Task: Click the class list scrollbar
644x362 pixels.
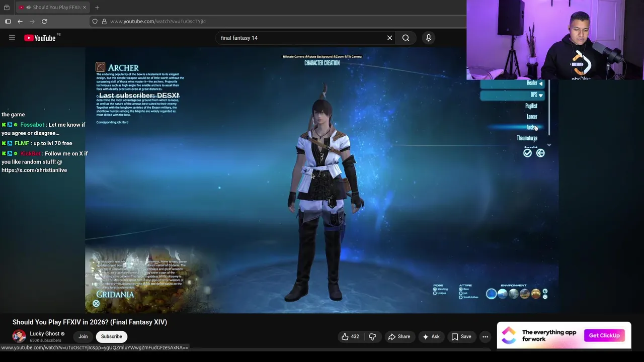Action: pyautogui.click(x=549, y=107)
